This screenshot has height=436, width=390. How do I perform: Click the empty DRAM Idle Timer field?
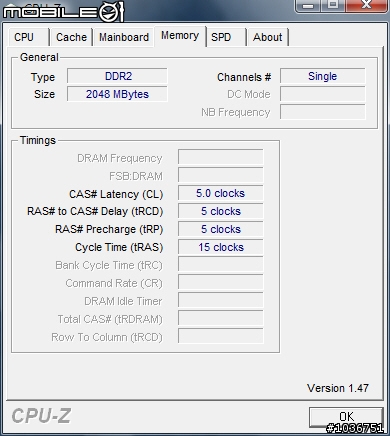pos(221,301)
